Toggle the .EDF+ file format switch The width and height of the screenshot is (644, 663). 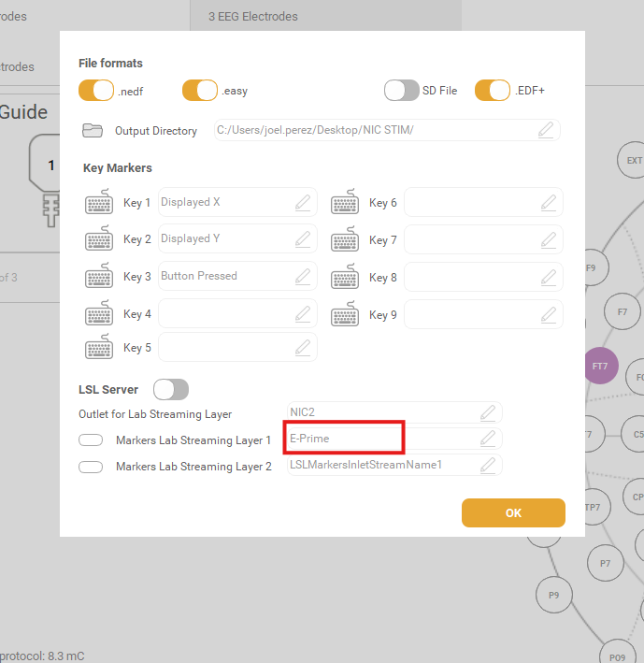pyautogui.click(x=493, y=90)
